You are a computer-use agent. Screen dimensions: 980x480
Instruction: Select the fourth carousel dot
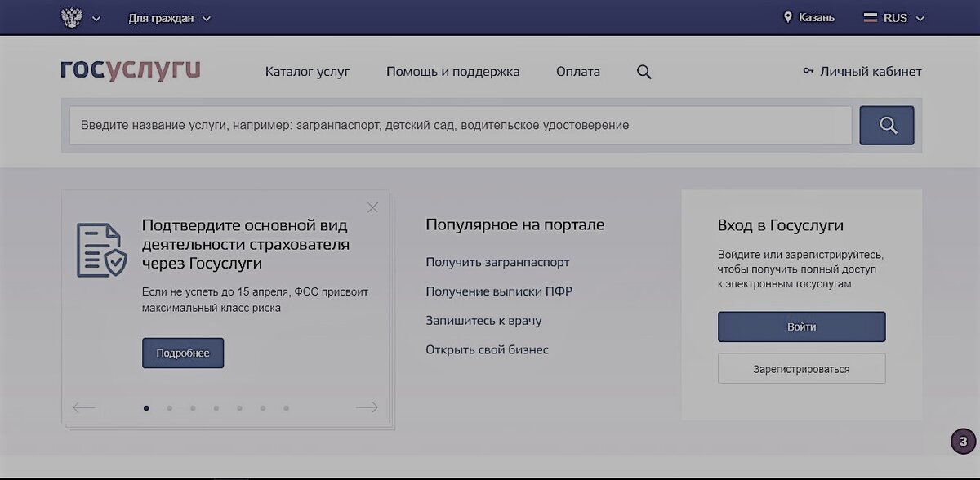[x=216, y=407]
